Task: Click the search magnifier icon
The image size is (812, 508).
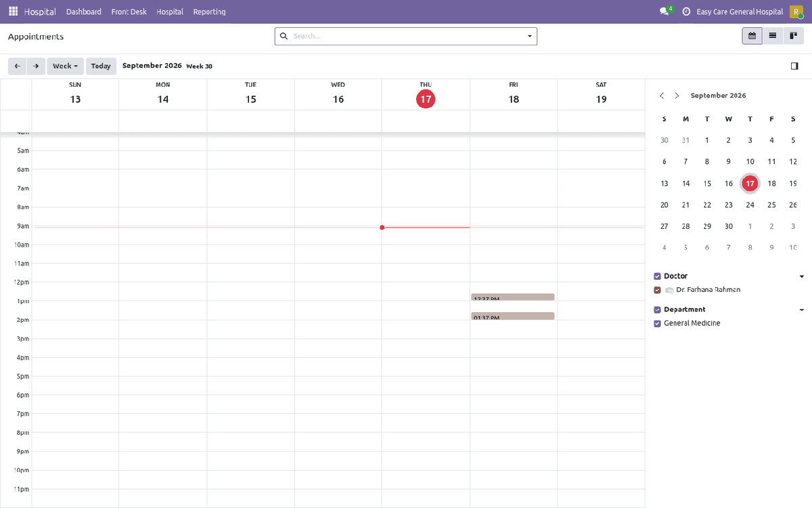Action: pos(284,36)
